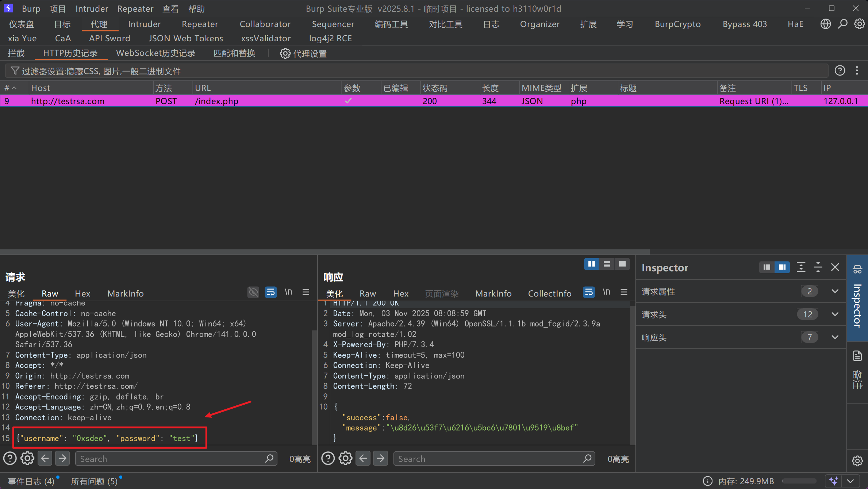Expand the response headers section in Inspector
Screen dimensions: 868x489
pos(835,337)
